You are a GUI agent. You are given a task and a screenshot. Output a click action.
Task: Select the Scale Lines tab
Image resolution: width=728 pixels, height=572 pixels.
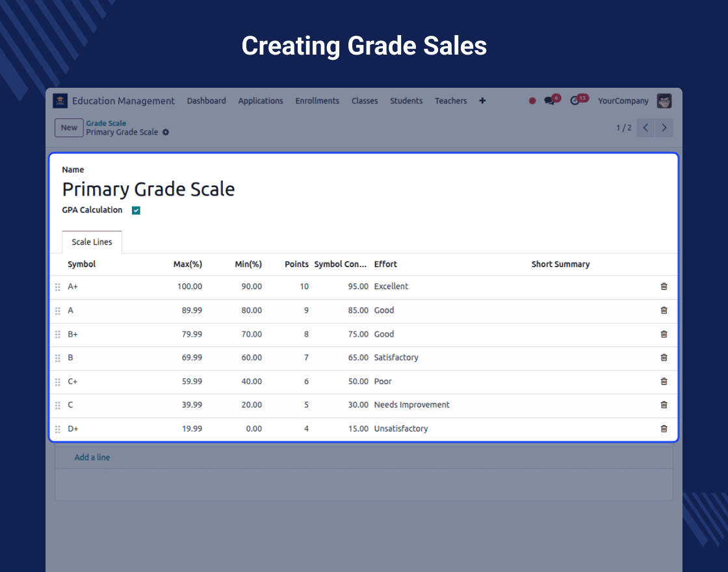(x=92, y=242)
